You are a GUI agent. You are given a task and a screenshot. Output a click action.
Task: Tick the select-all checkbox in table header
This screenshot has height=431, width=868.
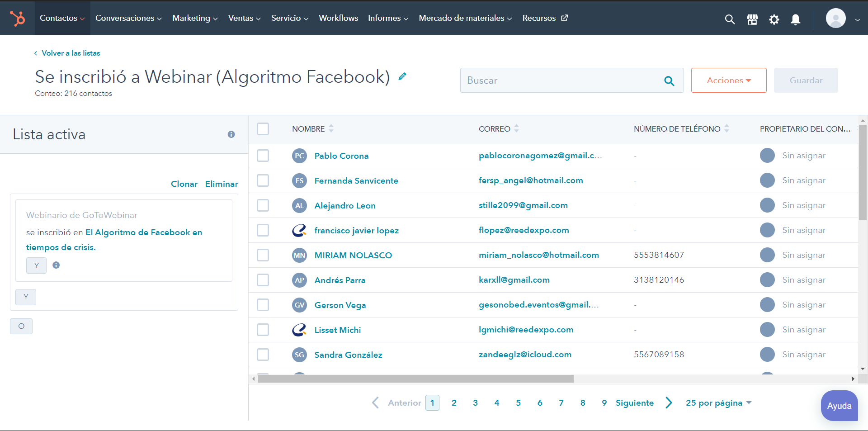click(x=263, y=129)
